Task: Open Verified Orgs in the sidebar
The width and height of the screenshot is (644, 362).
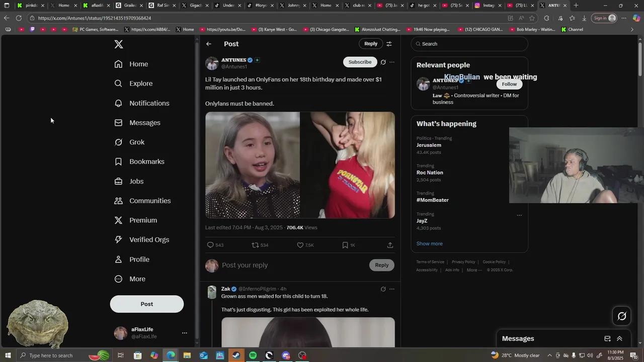Action: click(141, 240)
